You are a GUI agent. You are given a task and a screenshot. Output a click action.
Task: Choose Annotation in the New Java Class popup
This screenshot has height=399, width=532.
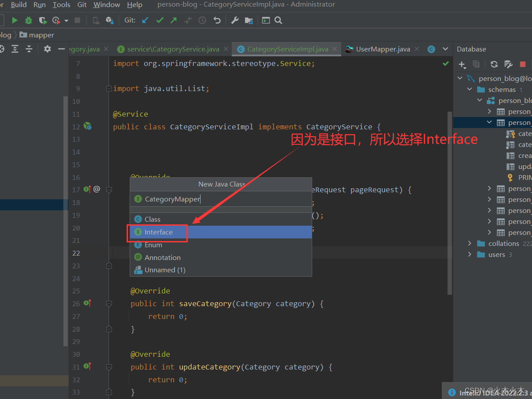221,257
